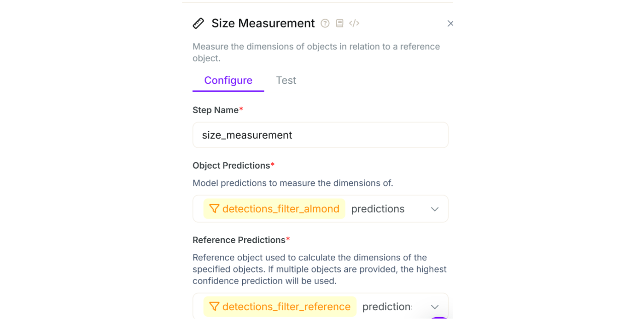644x321 pixels.
Task: Close the Size Measurement panel
Action: tap(450, 24)
